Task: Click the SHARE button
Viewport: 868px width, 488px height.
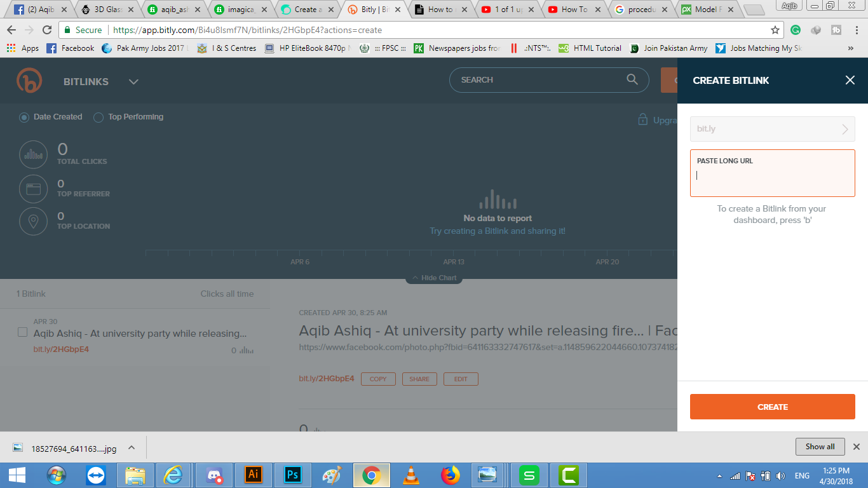Action: coord(419,379)
